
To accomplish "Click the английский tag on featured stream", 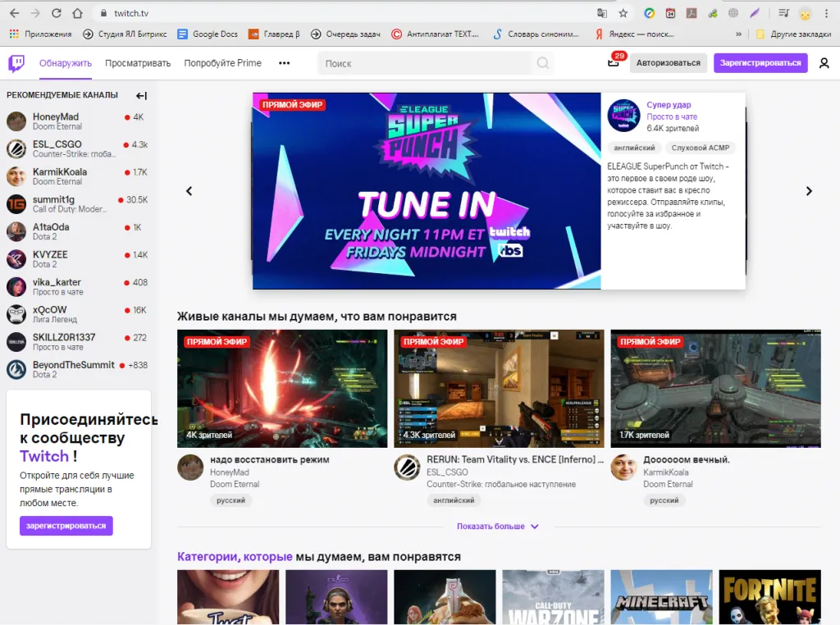I will click(634, 148).
